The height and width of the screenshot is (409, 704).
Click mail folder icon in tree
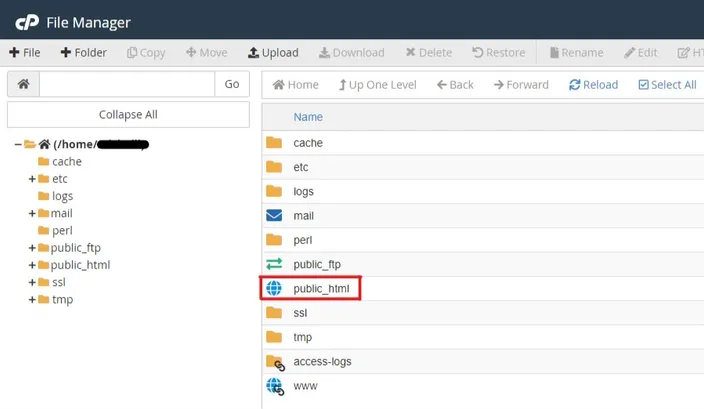coord(44,213)
